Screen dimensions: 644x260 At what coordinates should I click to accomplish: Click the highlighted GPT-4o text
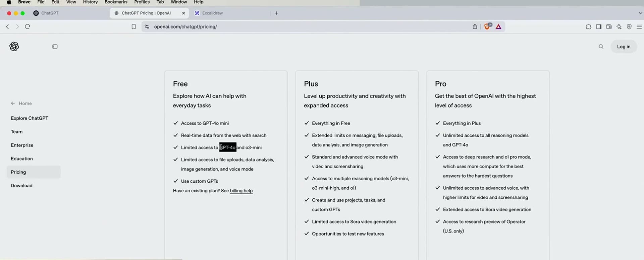(x=228, y=147)
